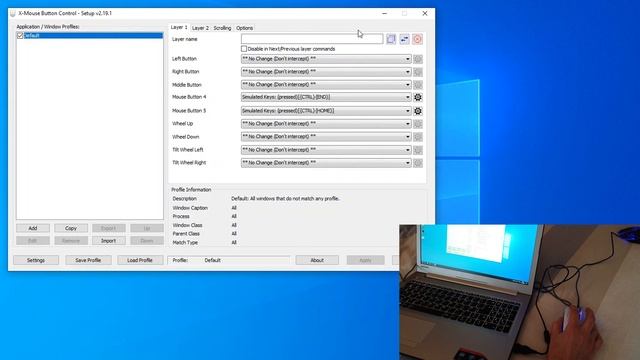Click the Mouse Button 4 label
The width and height of the screenshot is (640, 360).
(x=189, y=97)
